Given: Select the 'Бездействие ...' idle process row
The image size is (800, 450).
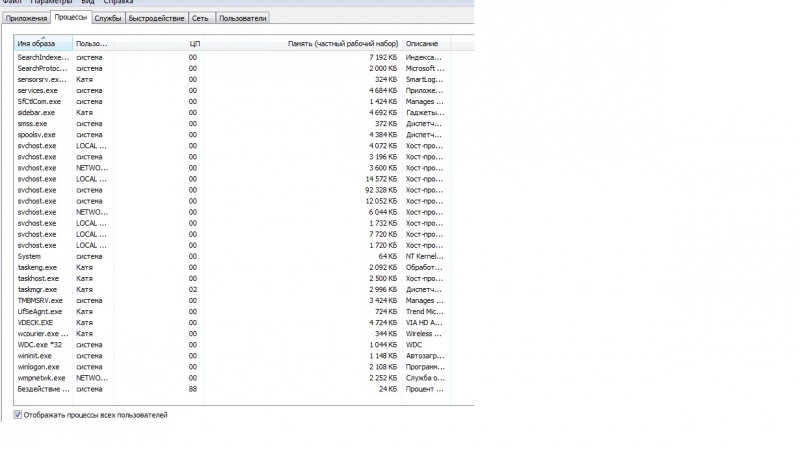Looking at the screenshot, I should pos(232,389).
